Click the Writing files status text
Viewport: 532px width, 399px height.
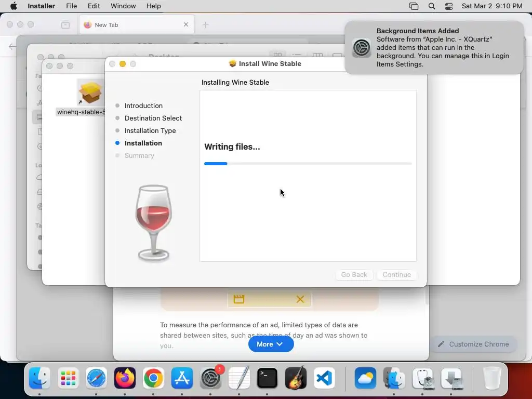pos(232,147)
